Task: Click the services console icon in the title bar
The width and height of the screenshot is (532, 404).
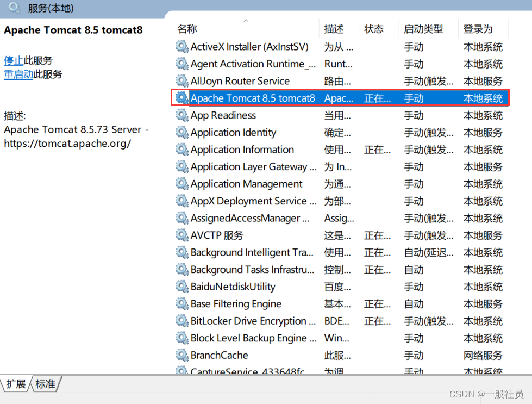Action: point(12,8)
